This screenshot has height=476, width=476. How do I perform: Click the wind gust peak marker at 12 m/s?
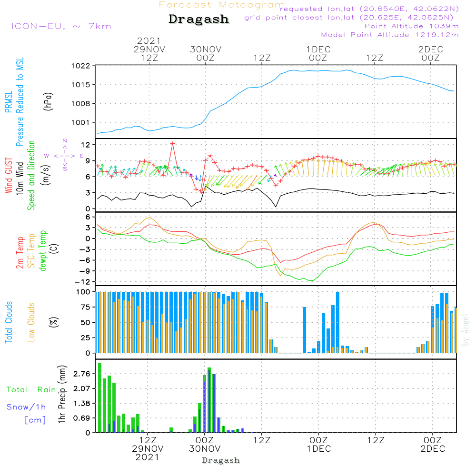coord(172,143)
